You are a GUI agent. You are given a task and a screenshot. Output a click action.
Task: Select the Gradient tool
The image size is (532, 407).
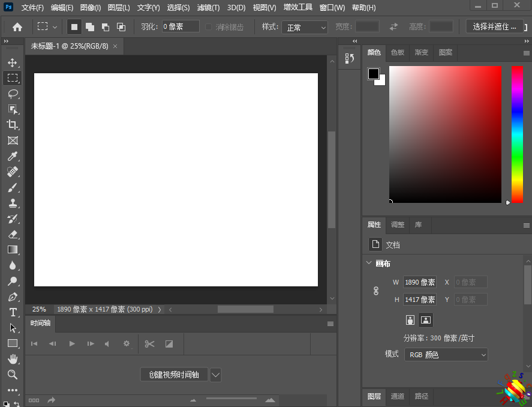coord(13,250)
